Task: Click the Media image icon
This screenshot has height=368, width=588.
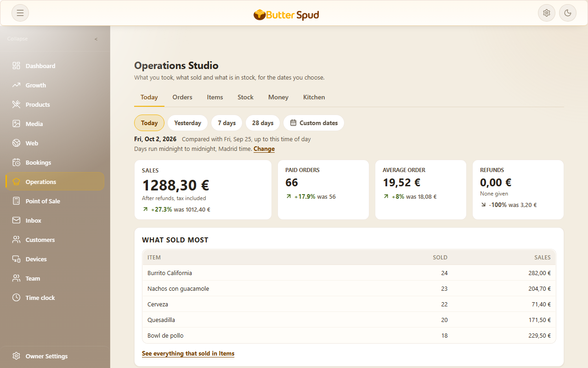Action: [17, 124]
